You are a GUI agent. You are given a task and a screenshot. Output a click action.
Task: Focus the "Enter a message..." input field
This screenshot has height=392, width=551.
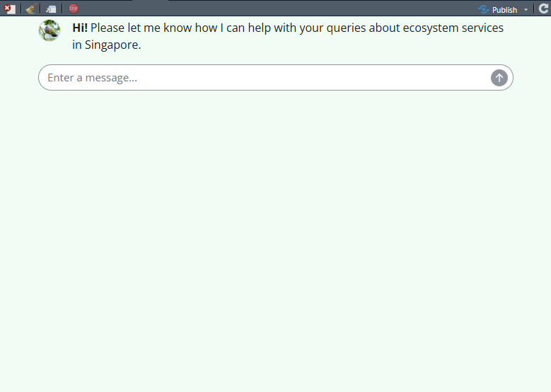262,78
